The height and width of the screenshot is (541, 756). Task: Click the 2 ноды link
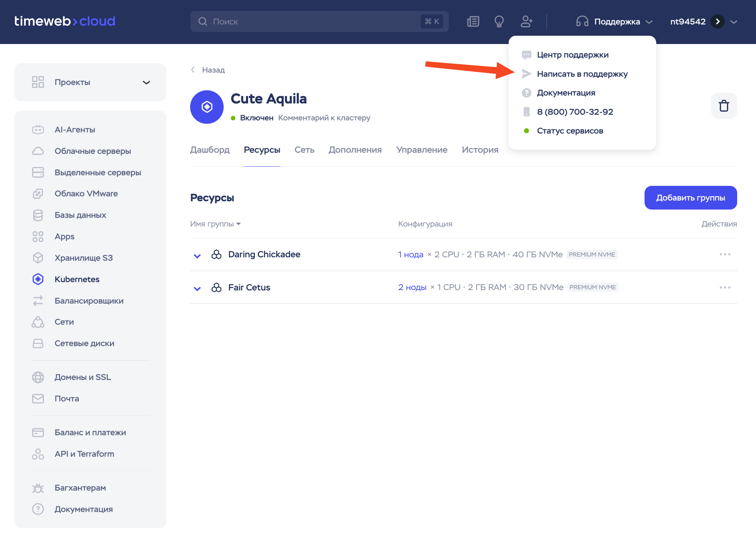pos(412,287)
